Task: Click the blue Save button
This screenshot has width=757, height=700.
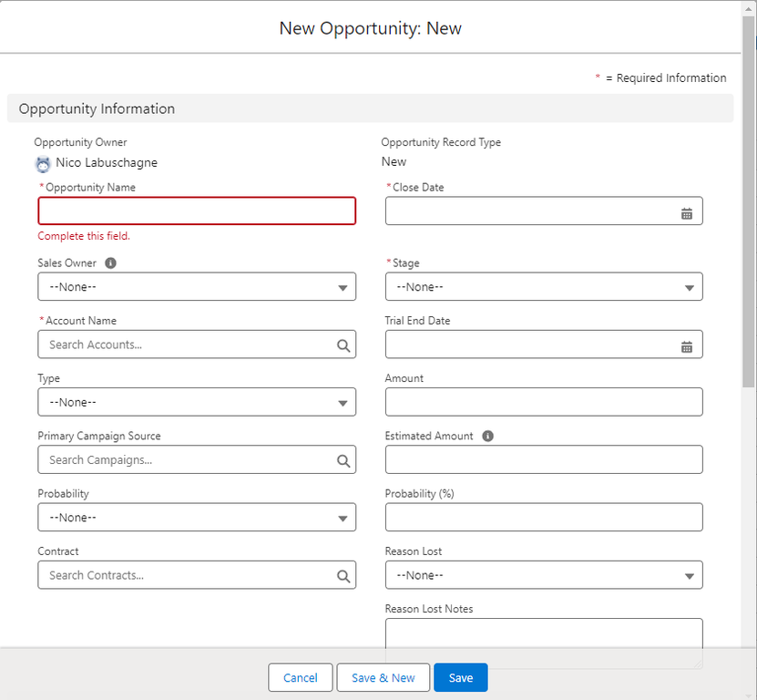Action: click(x=461, y=677)
